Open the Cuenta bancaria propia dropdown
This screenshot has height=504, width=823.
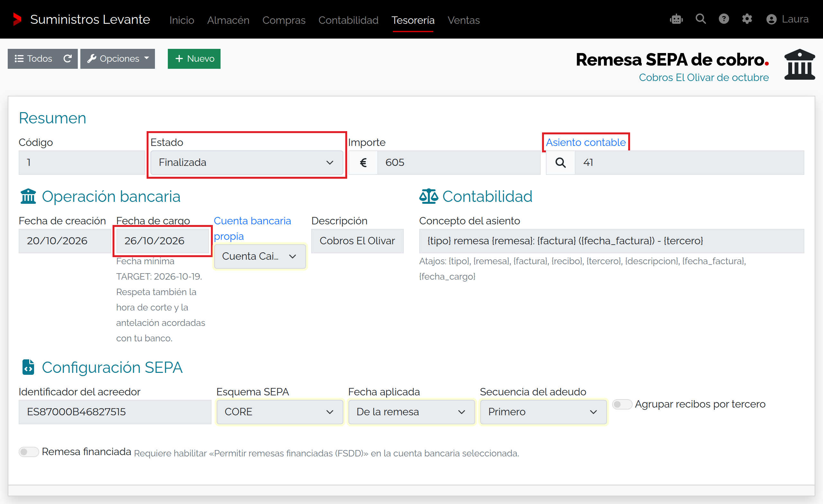point(260,256)
